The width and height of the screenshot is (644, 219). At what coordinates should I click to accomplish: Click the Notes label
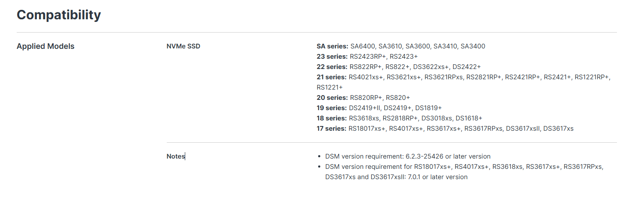click(x=175, y=156)
